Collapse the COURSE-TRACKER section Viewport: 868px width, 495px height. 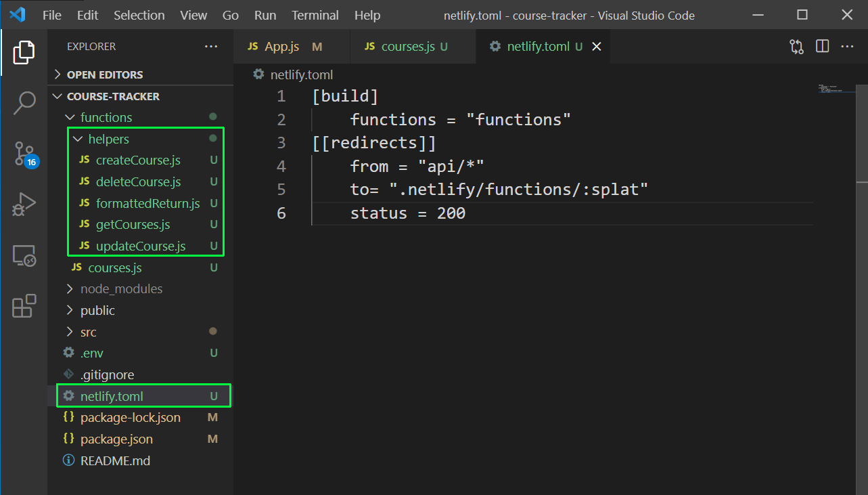[x=58, y=96]
